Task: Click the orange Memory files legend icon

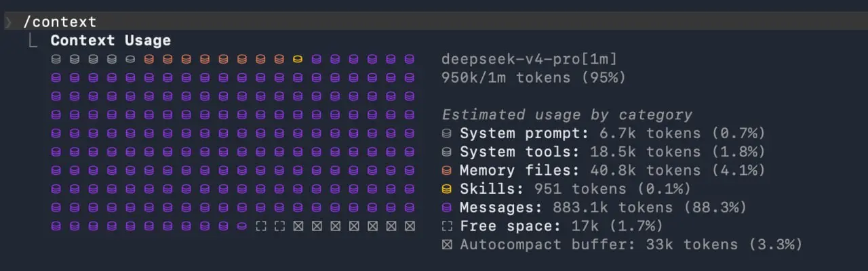Action: pyautogui.click(x=446, y=170)
